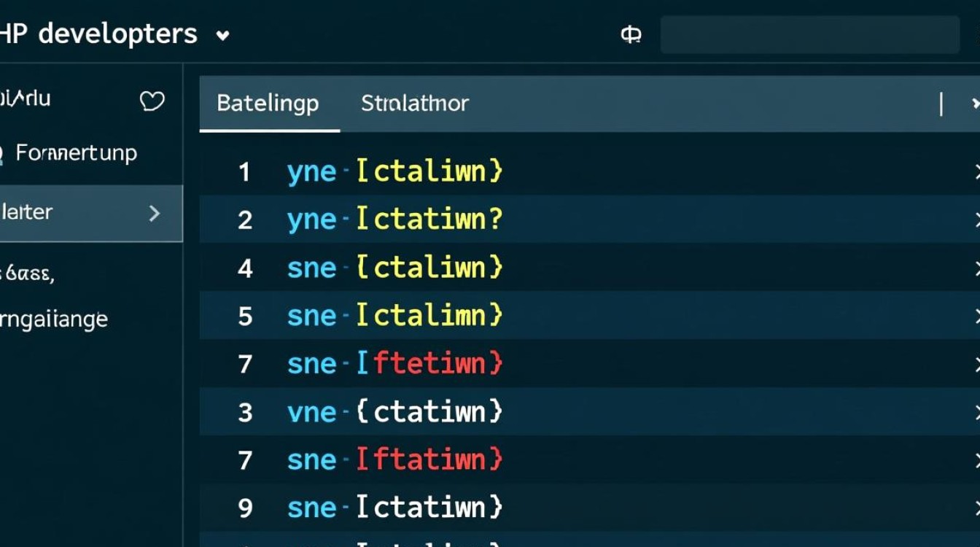Expand the chevron at the end of row 5
The height and width of the screenshot is (547, 980).
coord(976,317)
